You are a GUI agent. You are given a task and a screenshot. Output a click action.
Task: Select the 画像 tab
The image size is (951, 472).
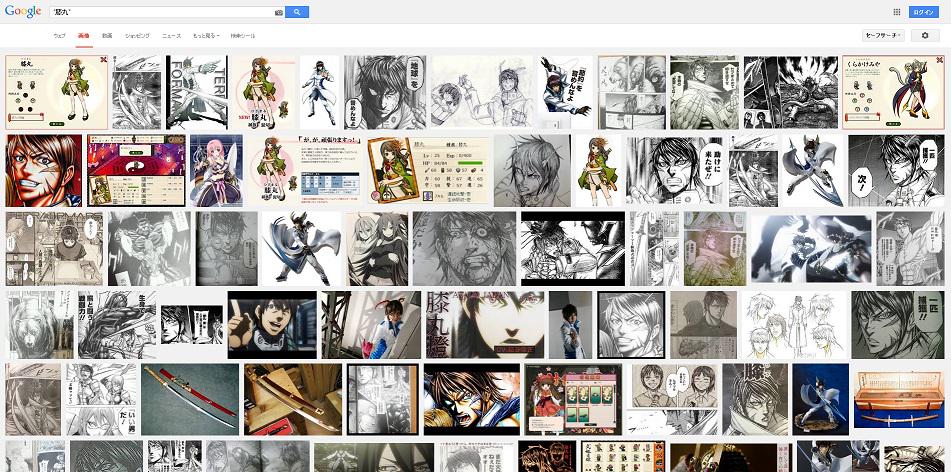coord(84,36)
